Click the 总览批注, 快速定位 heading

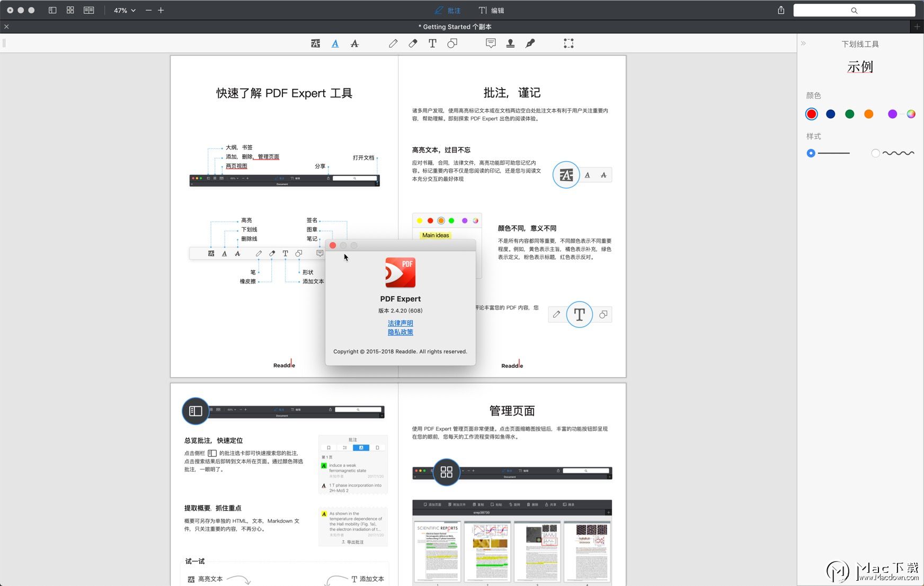click(214, 440)
